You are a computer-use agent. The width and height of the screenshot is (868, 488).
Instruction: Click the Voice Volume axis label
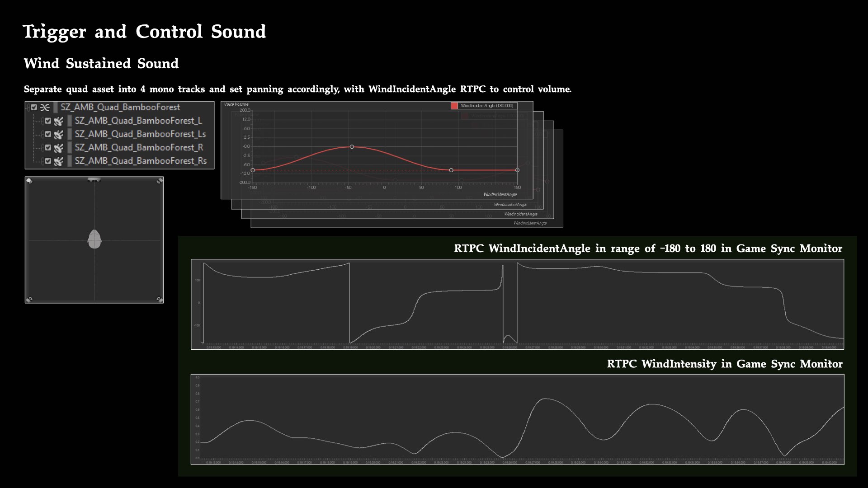pyautogui.click(x=236, y=104)
